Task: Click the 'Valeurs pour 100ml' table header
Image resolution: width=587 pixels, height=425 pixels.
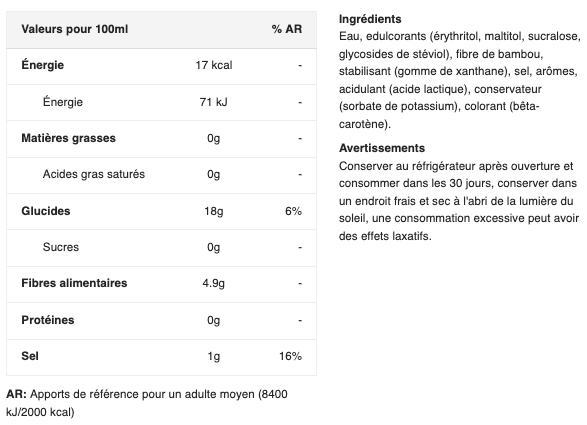Action: [x=74, y=29]
